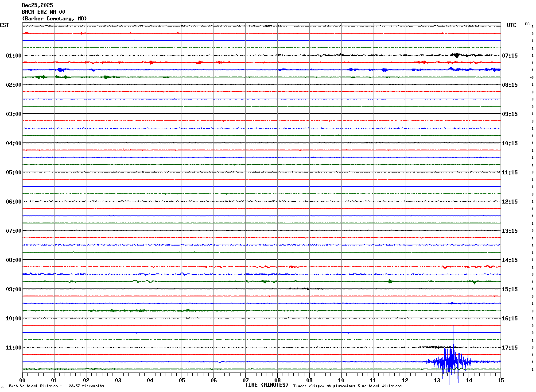Click the vertical division microvolts scale note
This screenshot has height=392, width=536.
click(x=56, y=386)
